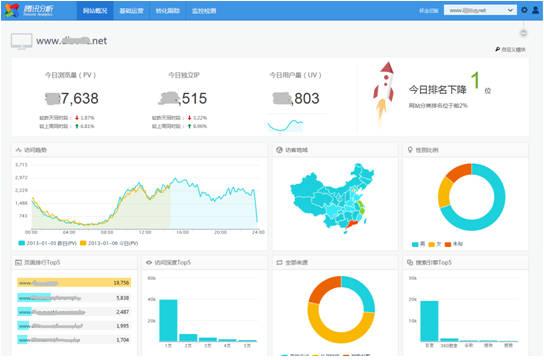544x360 pixels.
Task: Click the wrench customize-module icon
Action: (497, 50)
